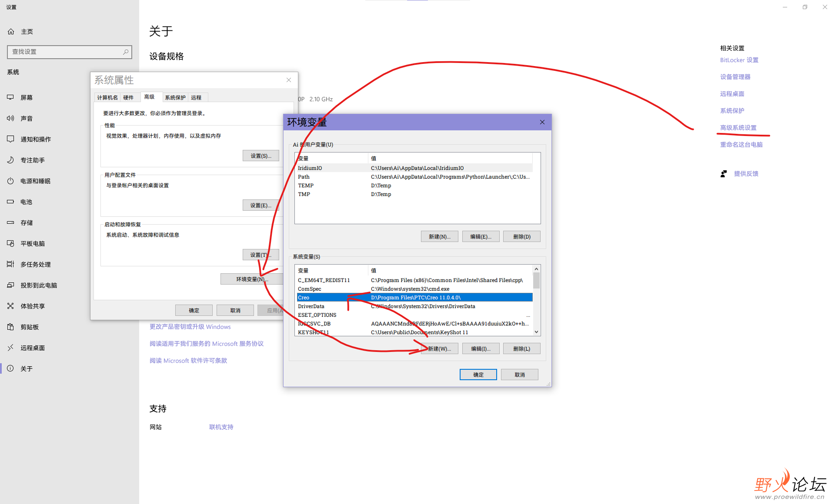Image resolution: width=835 pixels, height=504 pixels.
Task: Open 系统保护 related settings link
Action: (732, 110)
